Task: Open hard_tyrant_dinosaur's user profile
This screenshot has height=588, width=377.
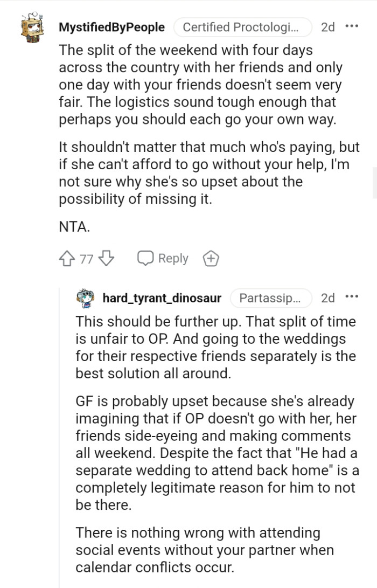Action: point(162,298)
